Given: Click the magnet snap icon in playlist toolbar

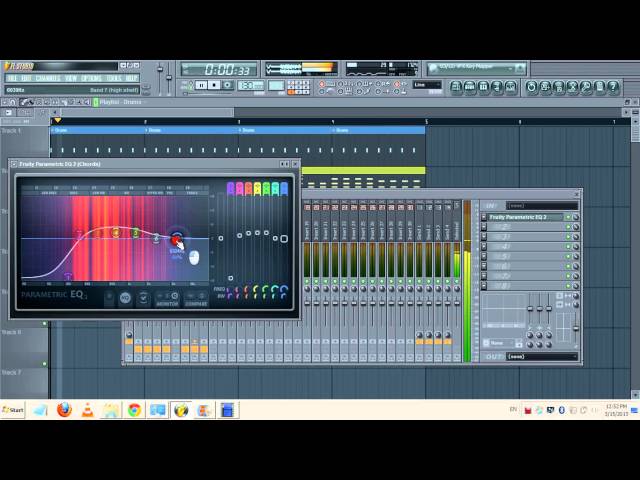Looking at the screenshot, I should click(x=13, y=102).
